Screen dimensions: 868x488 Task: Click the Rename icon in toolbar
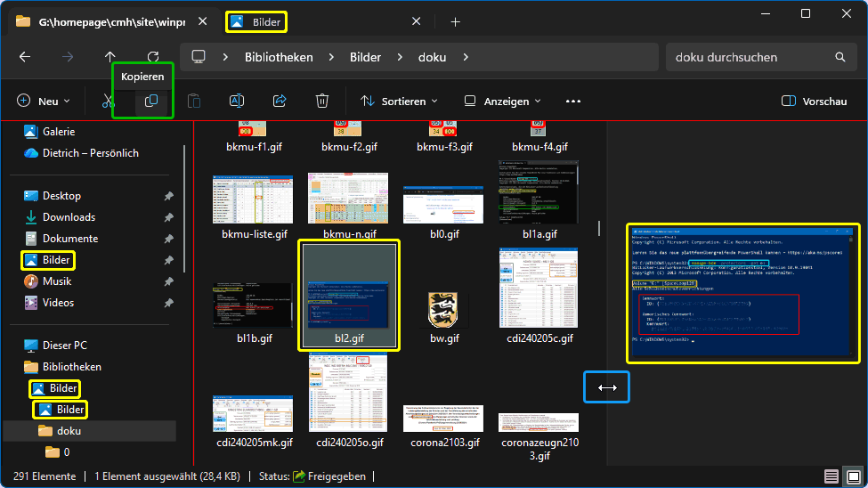(237, 102)
